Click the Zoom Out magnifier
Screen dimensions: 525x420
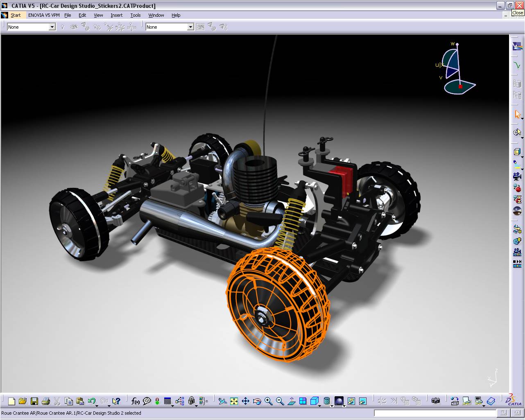point(280,401)
